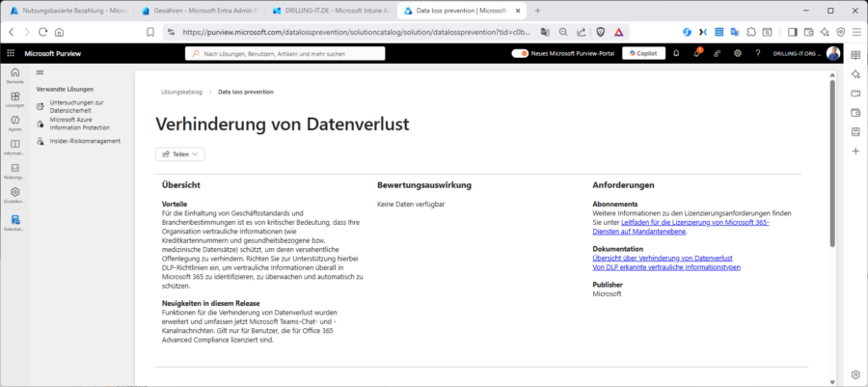Open the app launcher waffle icon
This screenshot has width=868, height=387.
click(x=11, y=54)
